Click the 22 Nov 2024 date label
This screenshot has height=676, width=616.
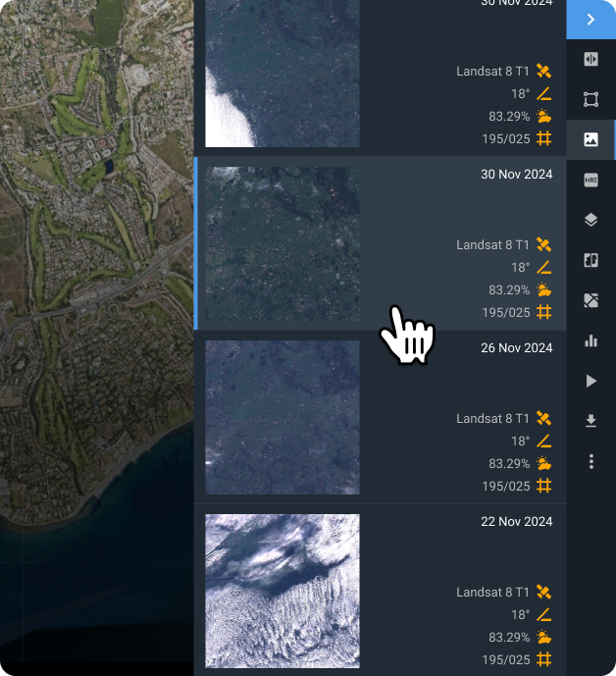516,522
